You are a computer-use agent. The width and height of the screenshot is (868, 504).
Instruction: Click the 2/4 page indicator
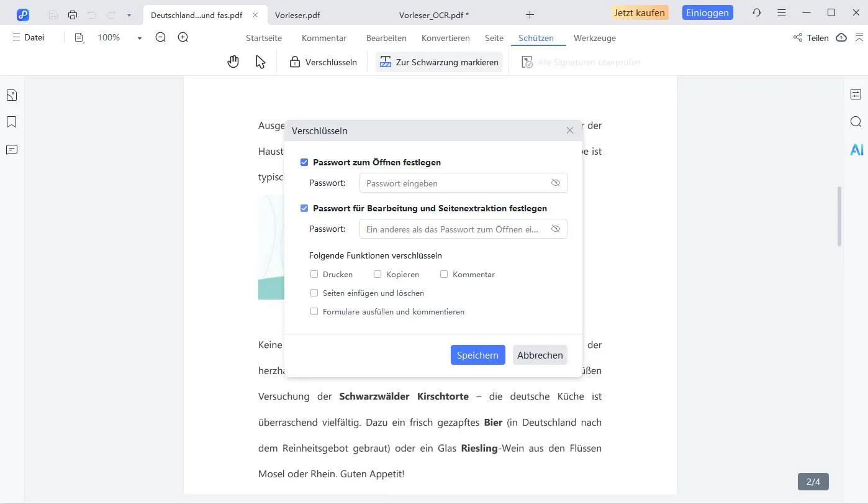813,482
